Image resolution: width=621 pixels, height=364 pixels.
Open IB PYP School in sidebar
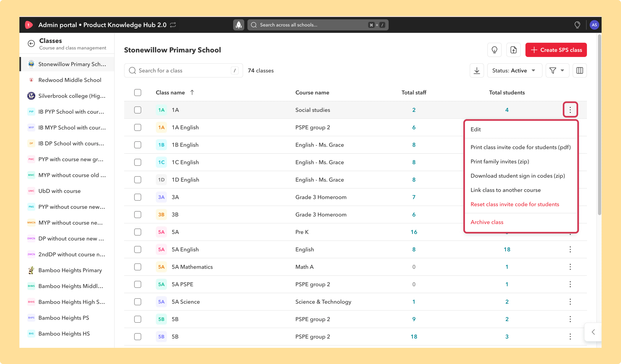[x=67, y=112]
